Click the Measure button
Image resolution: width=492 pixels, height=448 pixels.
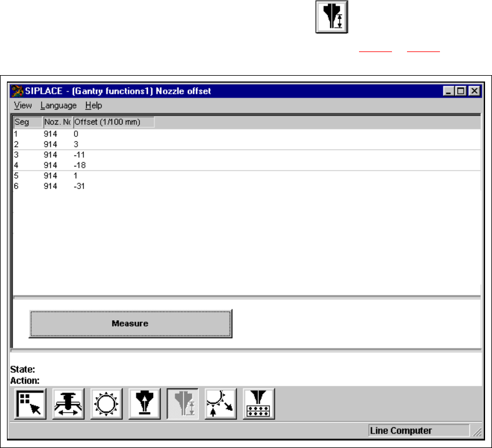[130, 324]
